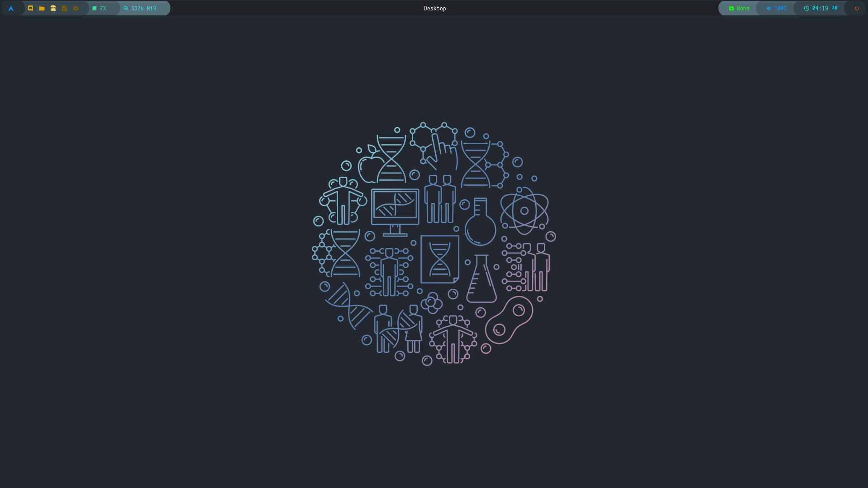Click the None updates label

(743, 8)
